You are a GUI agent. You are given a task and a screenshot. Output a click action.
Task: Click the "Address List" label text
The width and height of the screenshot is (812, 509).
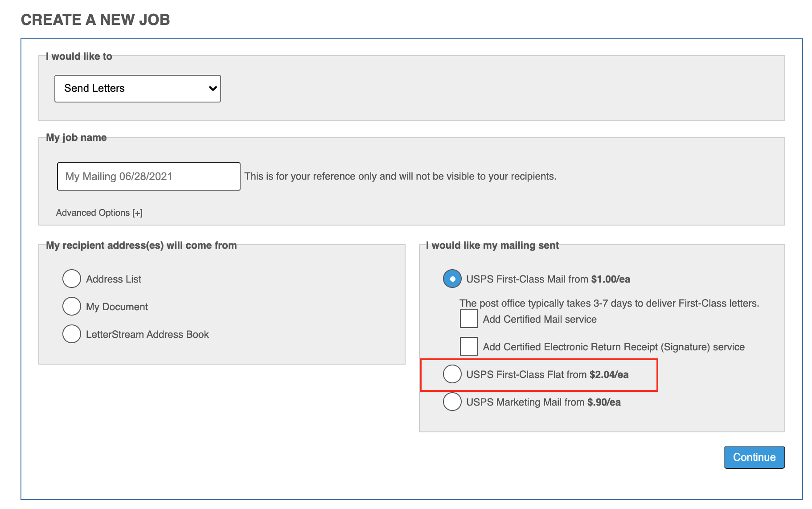[113, 279]
